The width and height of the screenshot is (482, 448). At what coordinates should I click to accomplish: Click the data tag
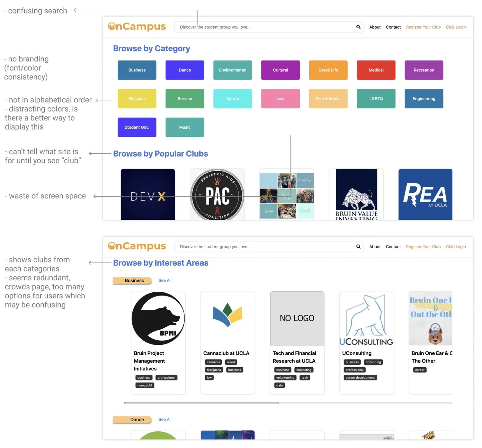280,385
